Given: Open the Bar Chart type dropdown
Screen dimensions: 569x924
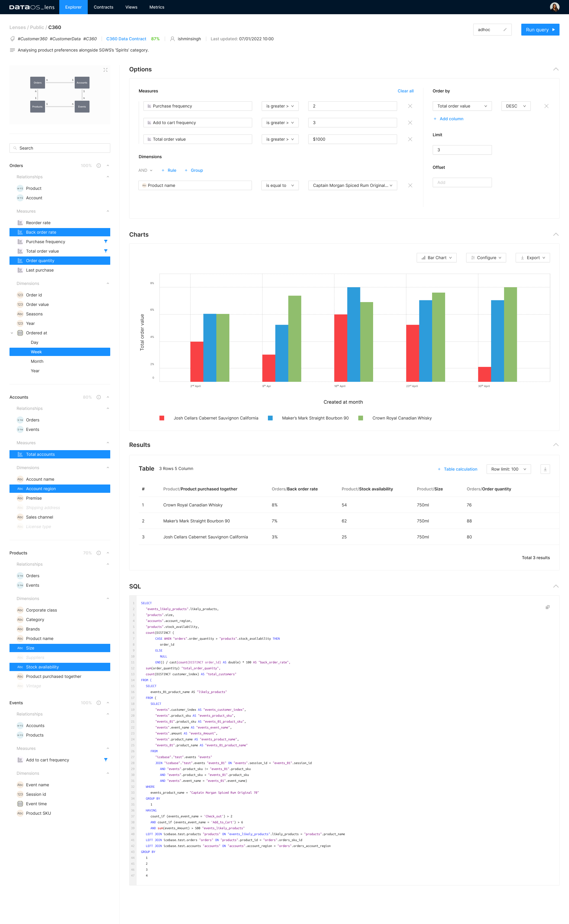Looking at the screenshot, I should click(x=437, y=258).
